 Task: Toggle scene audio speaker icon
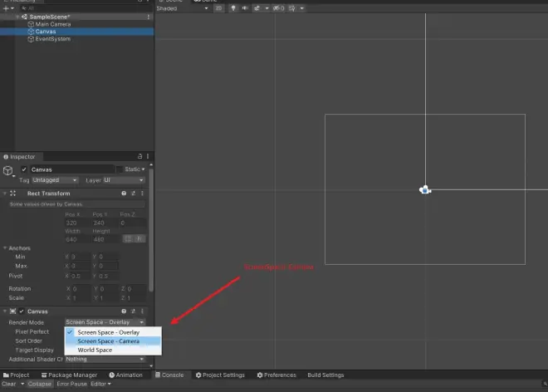tap(245, 8)
